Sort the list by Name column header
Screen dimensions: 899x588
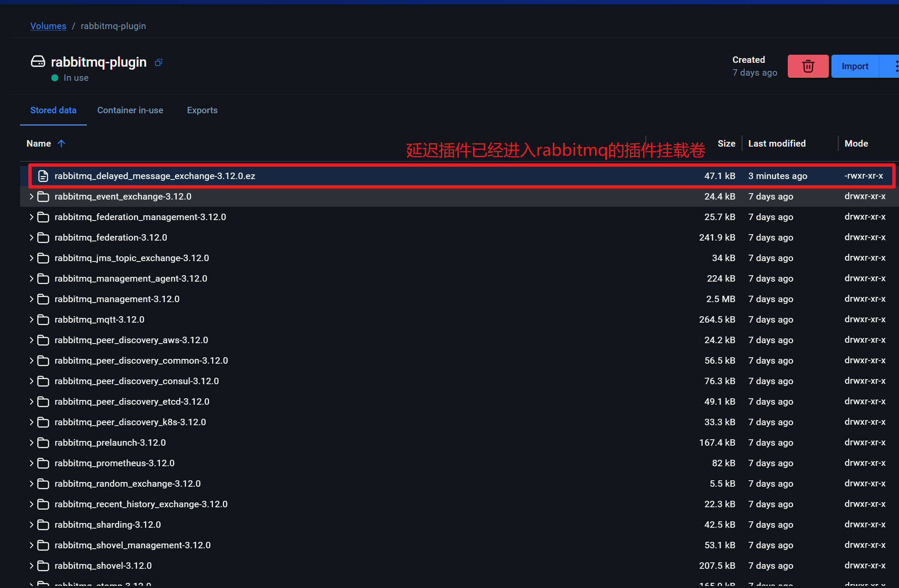pyautogui.click(x=38, y=144)
